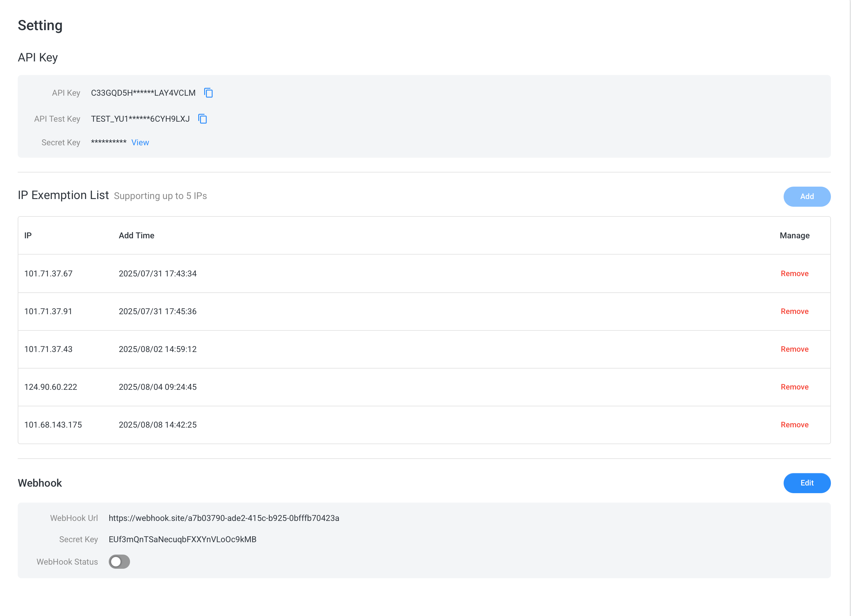Remove IP 101.71.37.43 from list

coord(794,349)
